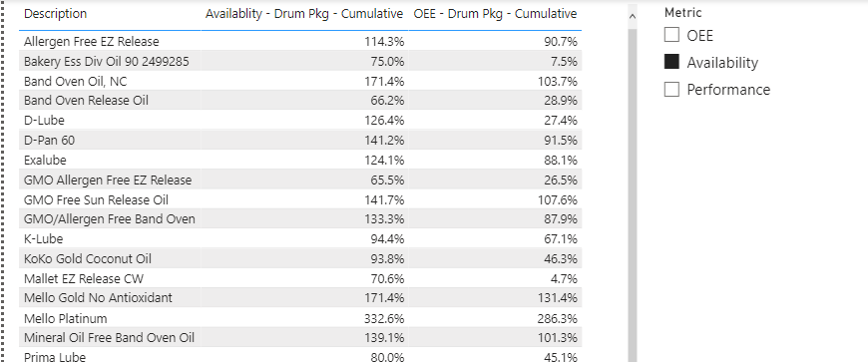Screen dimensions: 868x362
Task: Select the 332.6% availability value
Action: pos(384,318)
